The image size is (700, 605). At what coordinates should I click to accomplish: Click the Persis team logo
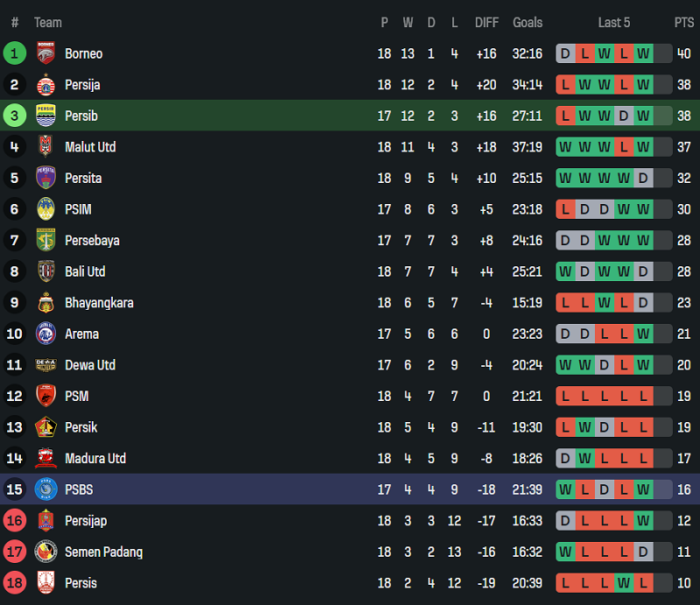[45, 583]
